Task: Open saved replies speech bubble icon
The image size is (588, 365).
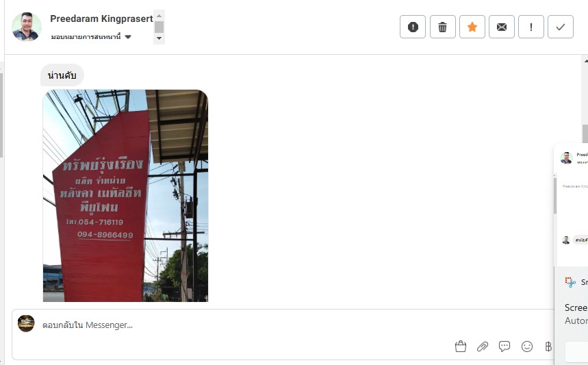Action: [x=504, y=347]
